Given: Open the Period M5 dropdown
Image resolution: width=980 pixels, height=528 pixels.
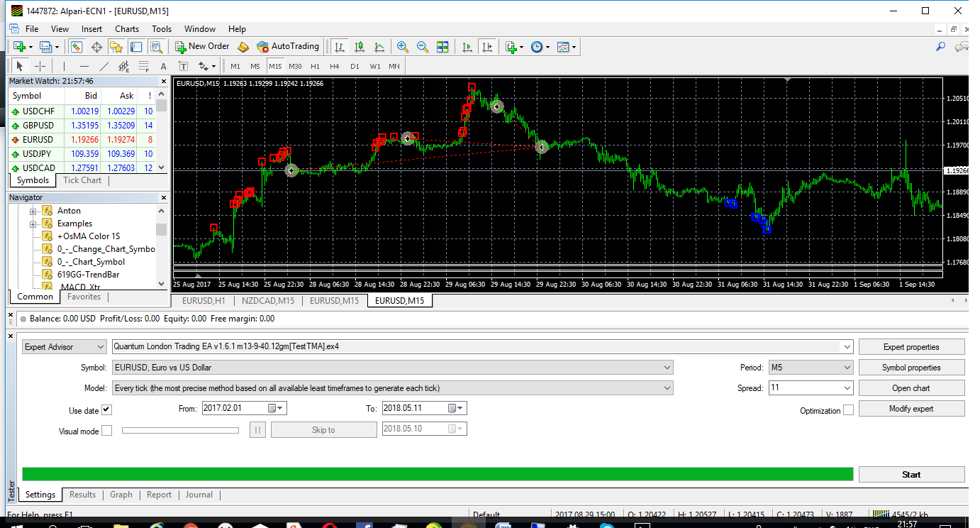Looking at the screenshot, I should (x=811, y=368).
